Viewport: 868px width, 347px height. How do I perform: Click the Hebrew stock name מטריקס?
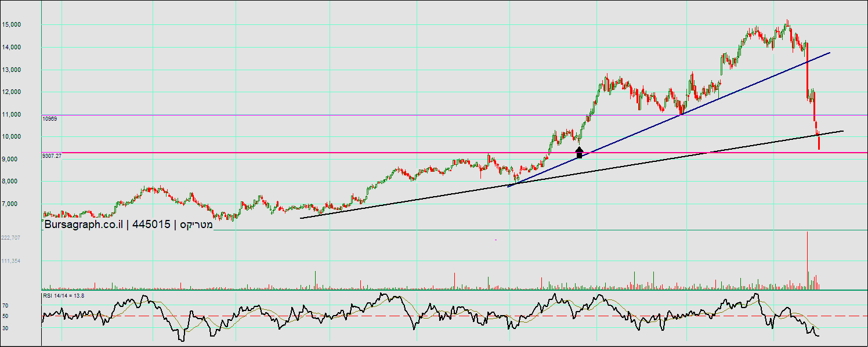pyautogui.click(x=196, y=225)
